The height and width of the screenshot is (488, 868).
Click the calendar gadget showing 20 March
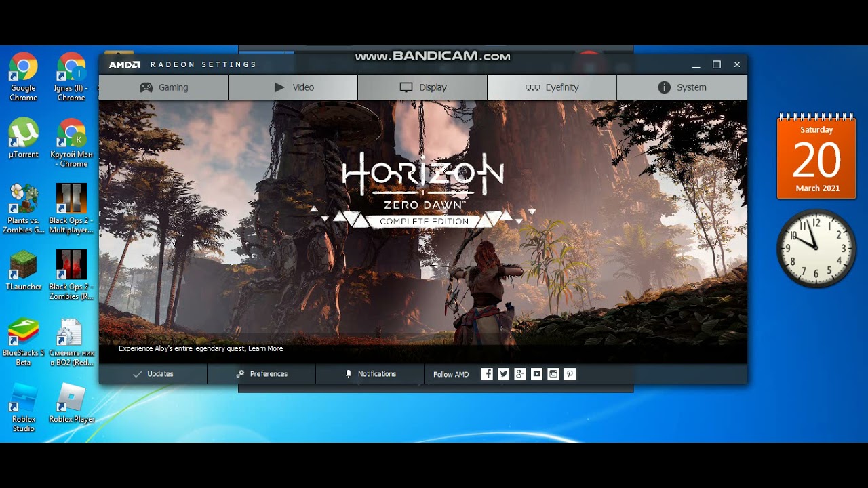click(x=816, y=158)
